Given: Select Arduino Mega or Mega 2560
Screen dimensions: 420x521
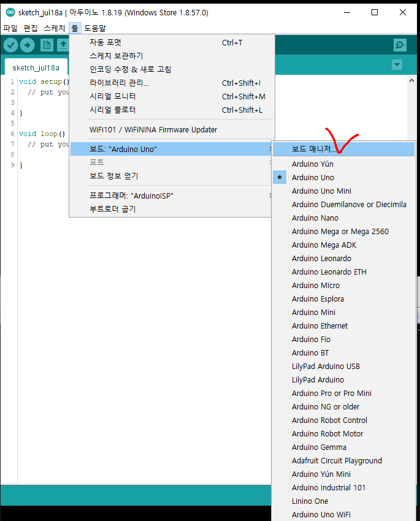Looking at the screenshot, I should (x=343, y=231).
